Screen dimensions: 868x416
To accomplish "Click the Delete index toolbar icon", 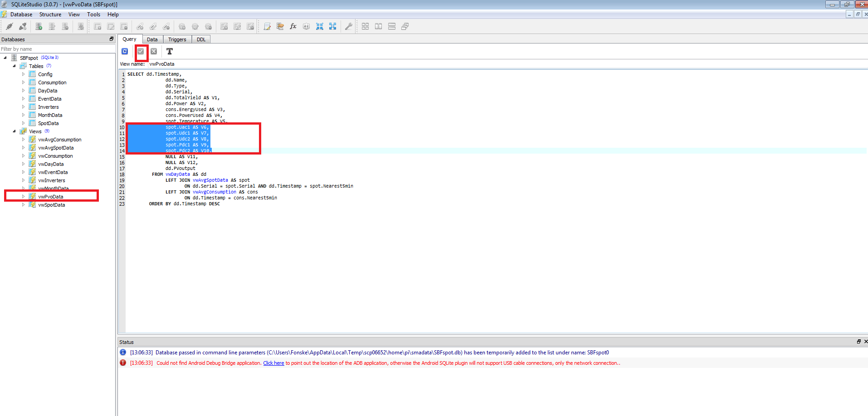I will click(x=166, y=26).
